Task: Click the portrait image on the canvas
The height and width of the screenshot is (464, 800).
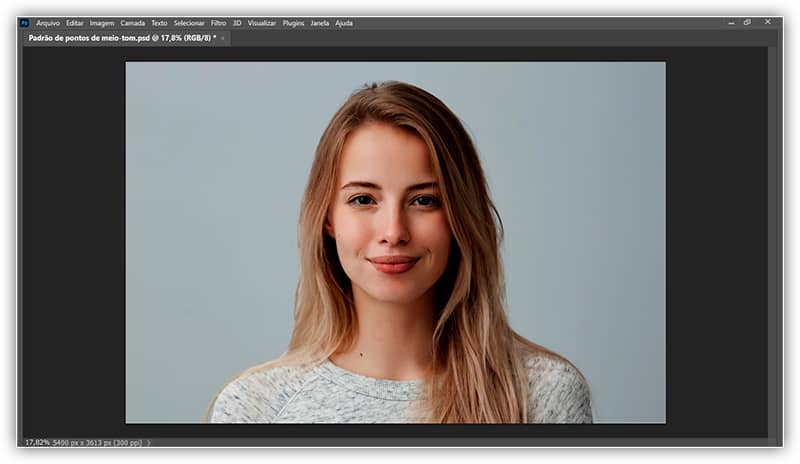Action: (x=395, y=242)
